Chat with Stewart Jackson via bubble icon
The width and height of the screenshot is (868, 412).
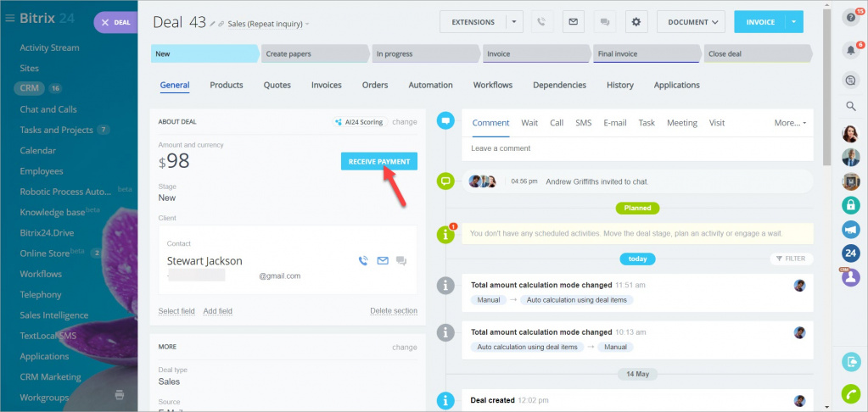point(401,260)
